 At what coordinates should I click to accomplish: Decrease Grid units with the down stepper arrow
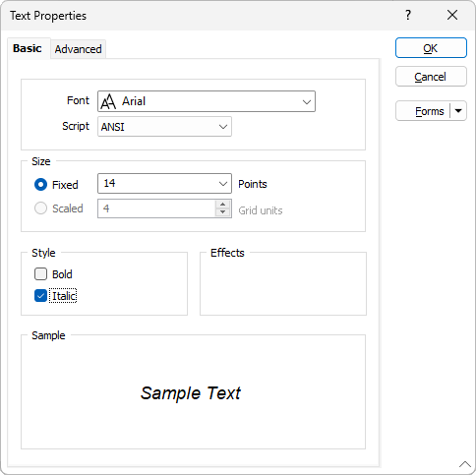coord(223,212)
